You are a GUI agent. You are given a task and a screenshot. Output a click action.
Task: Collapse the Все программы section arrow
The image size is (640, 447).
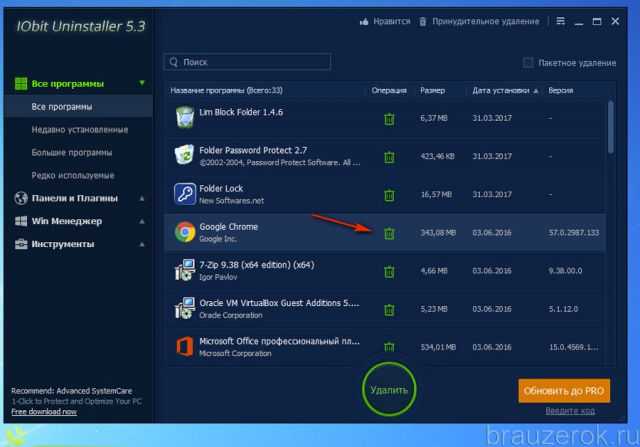pyautogui.click(x=142, y=83)
